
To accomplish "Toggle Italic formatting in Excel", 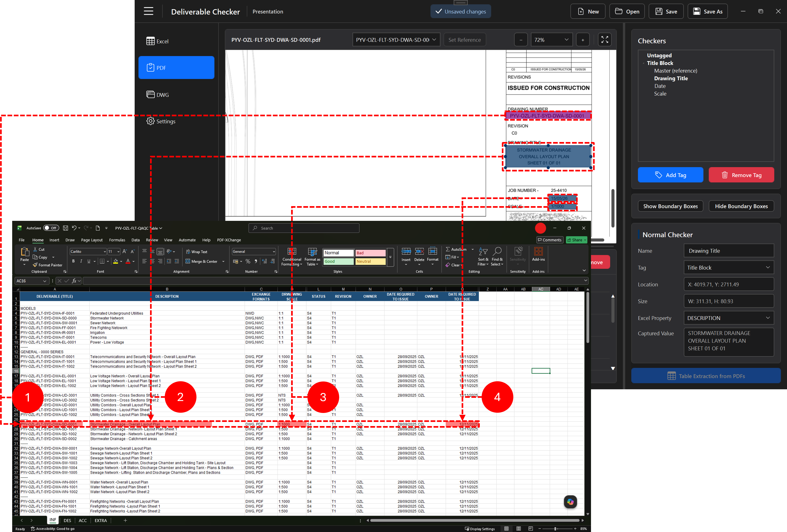I will click(x=81, y=261).
